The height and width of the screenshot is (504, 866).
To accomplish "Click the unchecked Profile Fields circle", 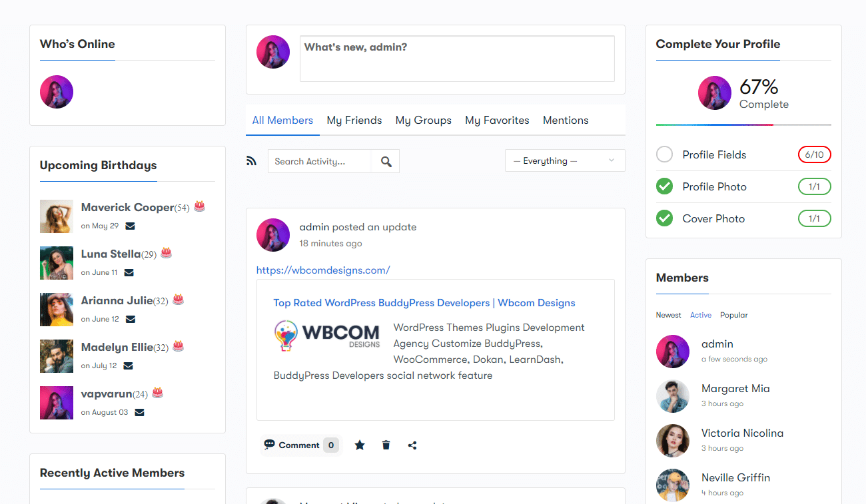I will 664,154.
